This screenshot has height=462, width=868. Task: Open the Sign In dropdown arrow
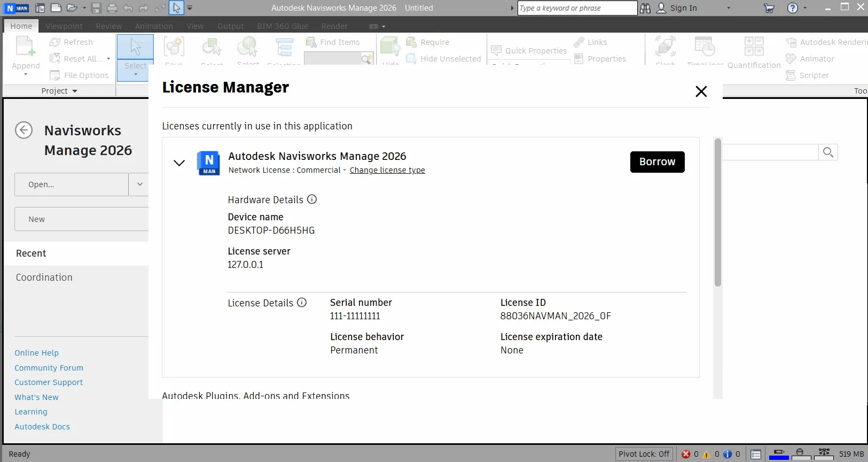729,8
